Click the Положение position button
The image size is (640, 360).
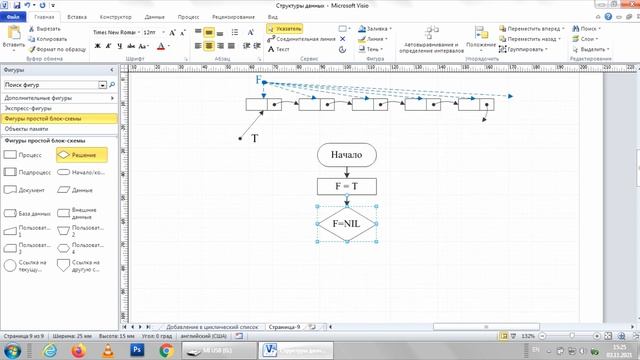click(x=481, y=38)
